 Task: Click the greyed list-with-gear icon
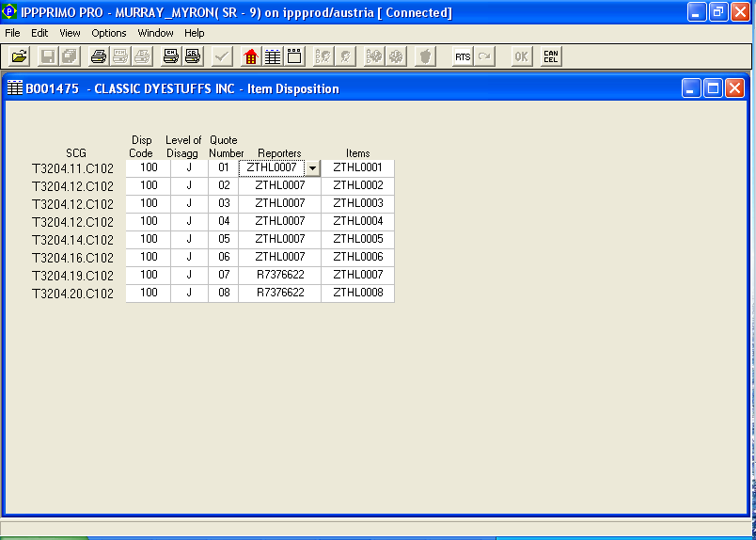(x=374, y=57)
